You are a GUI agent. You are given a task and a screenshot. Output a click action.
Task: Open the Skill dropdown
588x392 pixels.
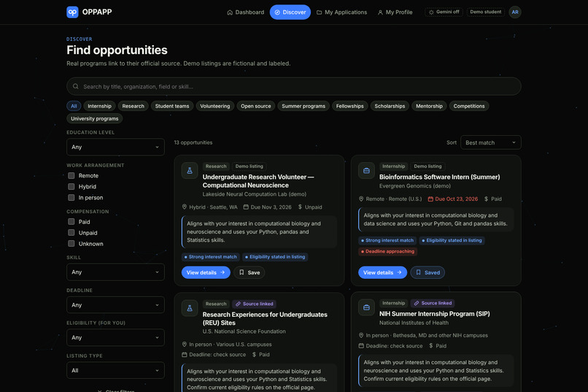pyautogui.click(x=115, y=272)
